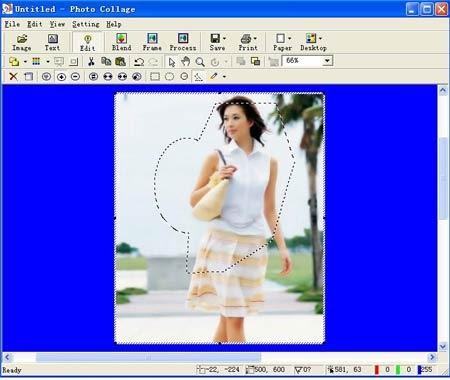Click the "-22, -224" position readout
Viewport: 450px width, 380px height.
coord(222,370)
